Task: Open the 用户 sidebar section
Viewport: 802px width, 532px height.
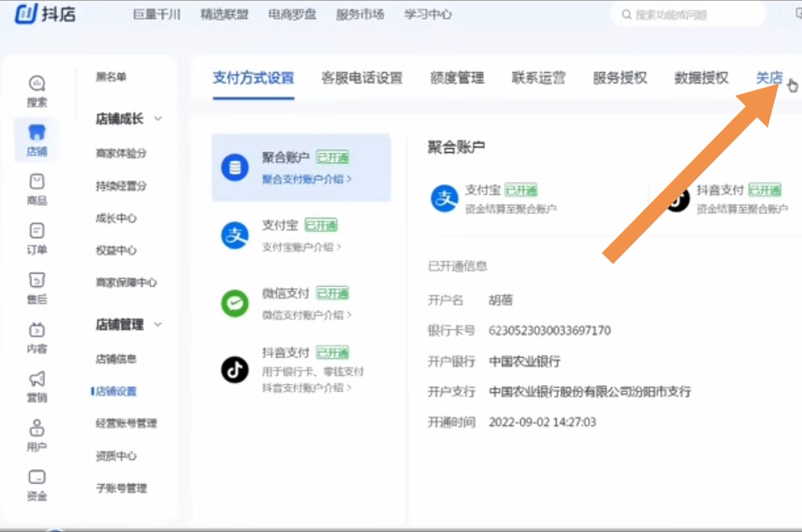Action: point(37,436)
